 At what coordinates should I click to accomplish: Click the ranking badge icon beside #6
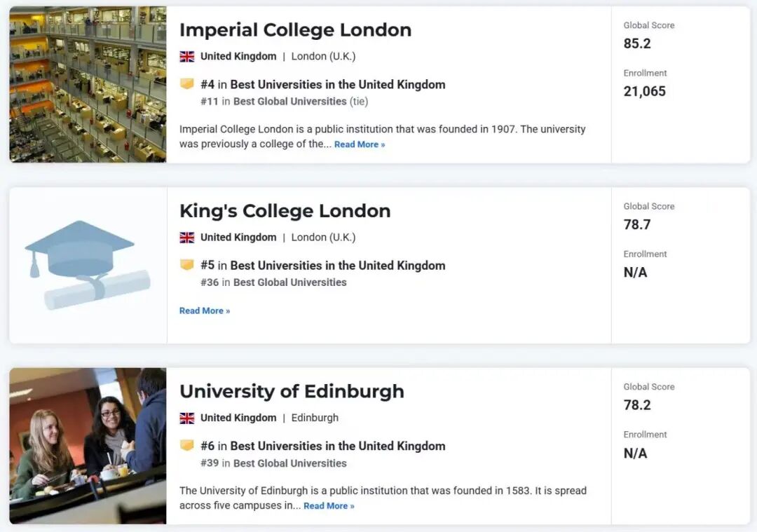point(186,446)
